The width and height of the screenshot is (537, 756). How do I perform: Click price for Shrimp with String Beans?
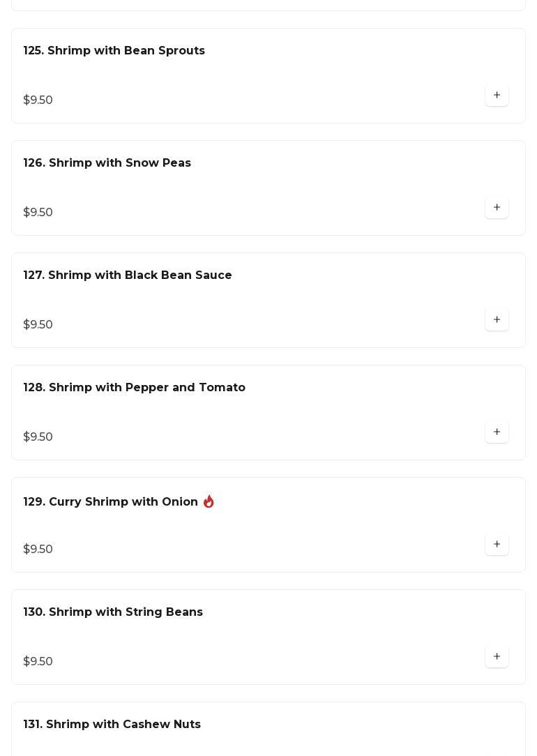pos(38,662)
